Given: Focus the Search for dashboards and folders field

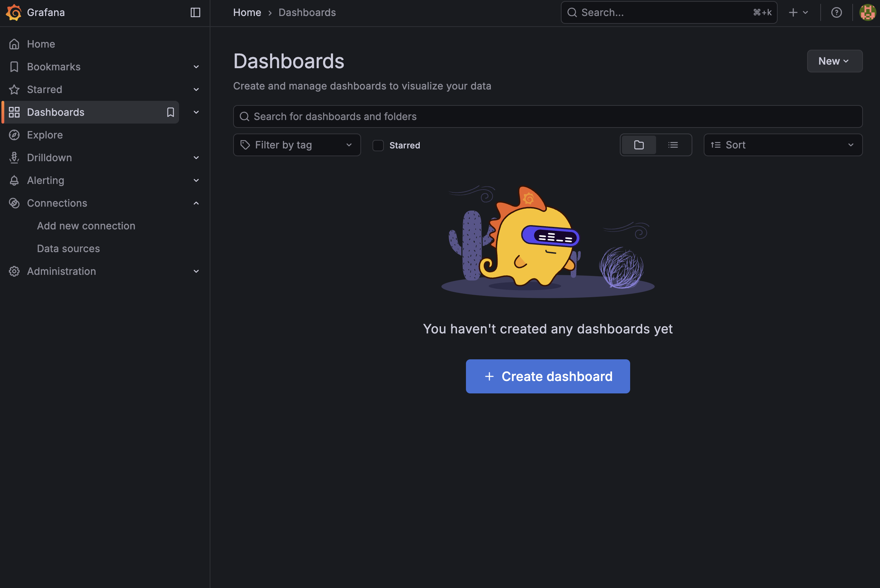Looking at the screenshot, I should pos(548,116).
